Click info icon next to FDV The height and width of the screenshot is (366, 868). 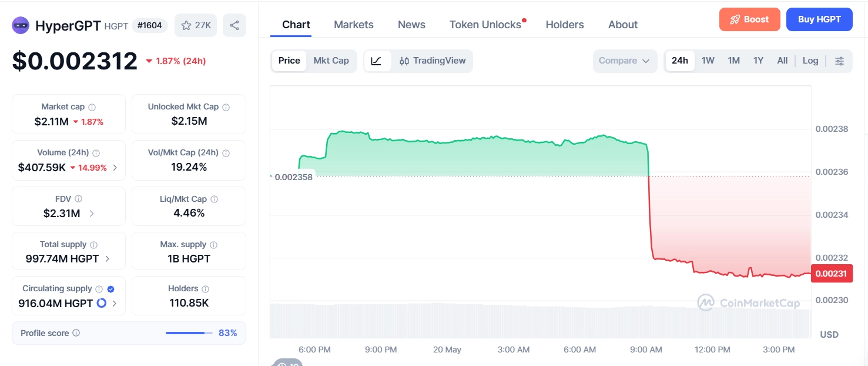(79, 199)
